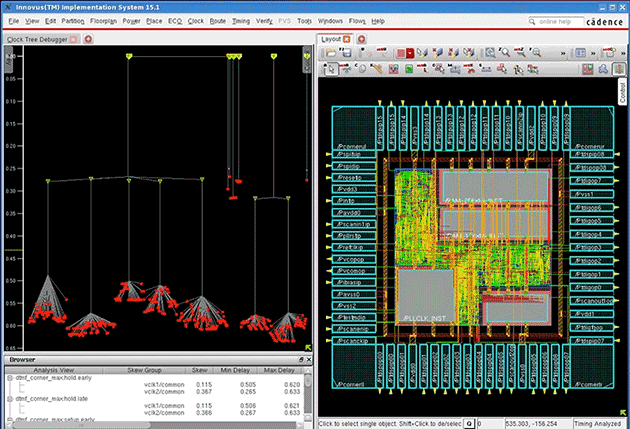This screenshot has width=630, height=429.
Task: Select the 0.115 skew value under hold.early
Action: (204, 384)
